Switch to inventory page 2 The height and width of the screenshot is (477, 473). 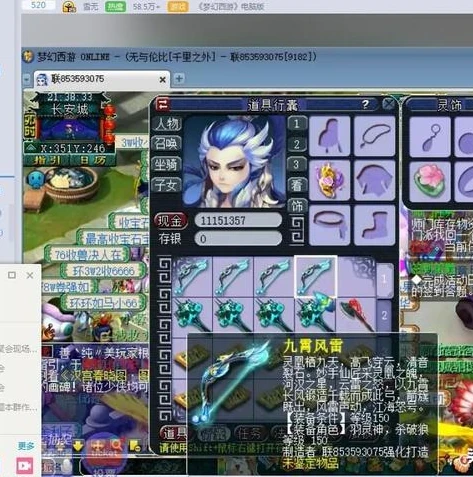click(384, 315)
